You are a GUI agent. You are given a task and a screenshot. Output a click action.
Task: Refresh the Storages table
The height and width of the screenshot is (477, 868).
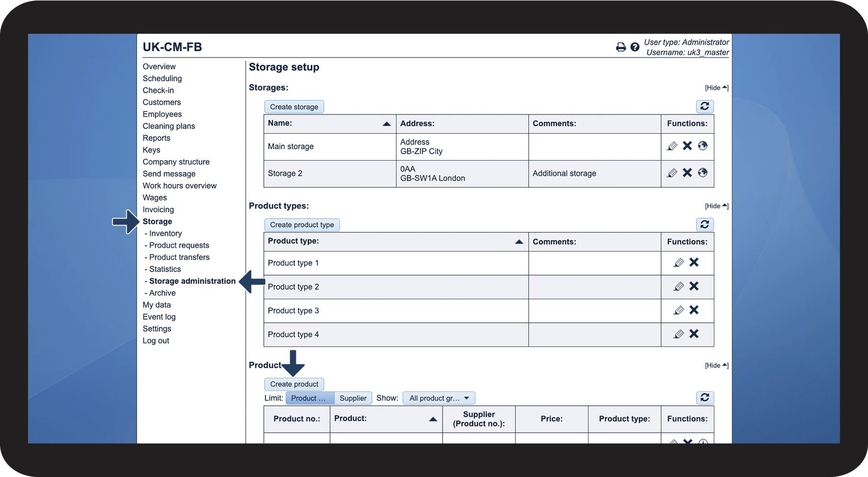(705, 107)
